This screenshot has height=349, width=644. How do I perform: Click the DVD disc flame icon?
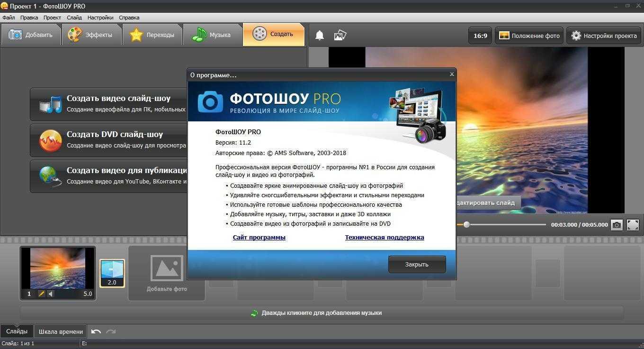[50, 141]
